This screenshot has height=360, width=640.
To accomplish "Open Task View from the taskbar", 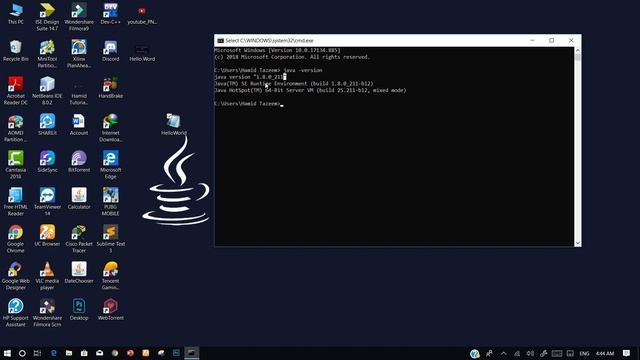I will 37,353.
